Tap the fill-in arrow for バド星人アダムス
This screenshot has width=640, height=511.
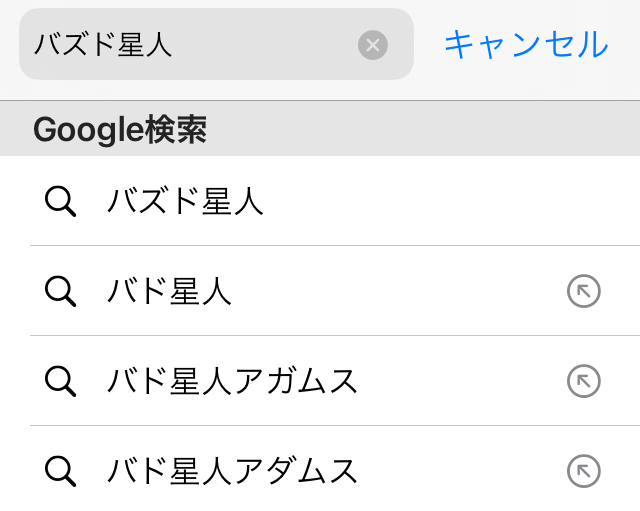584,470
